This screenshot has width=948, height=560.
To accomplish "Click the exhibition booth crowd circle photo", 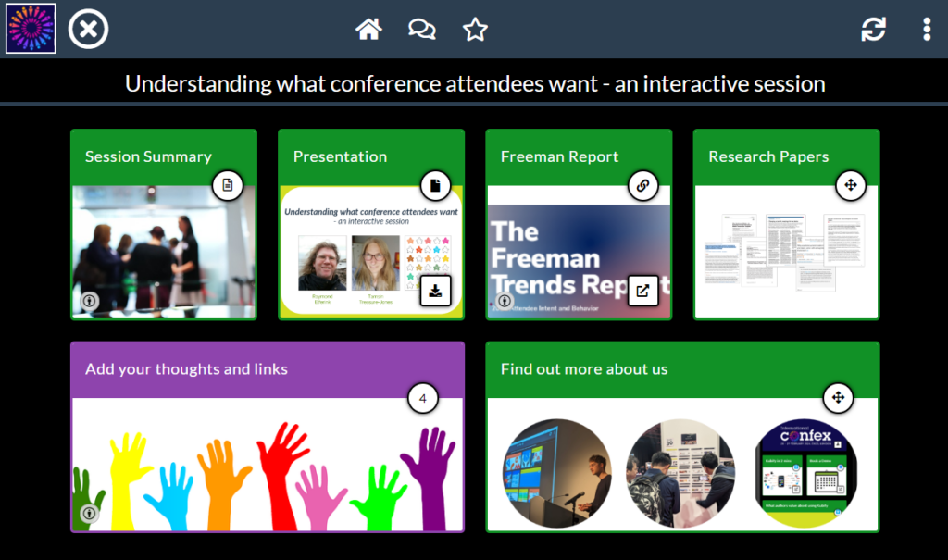I will [x=680, y=473].
